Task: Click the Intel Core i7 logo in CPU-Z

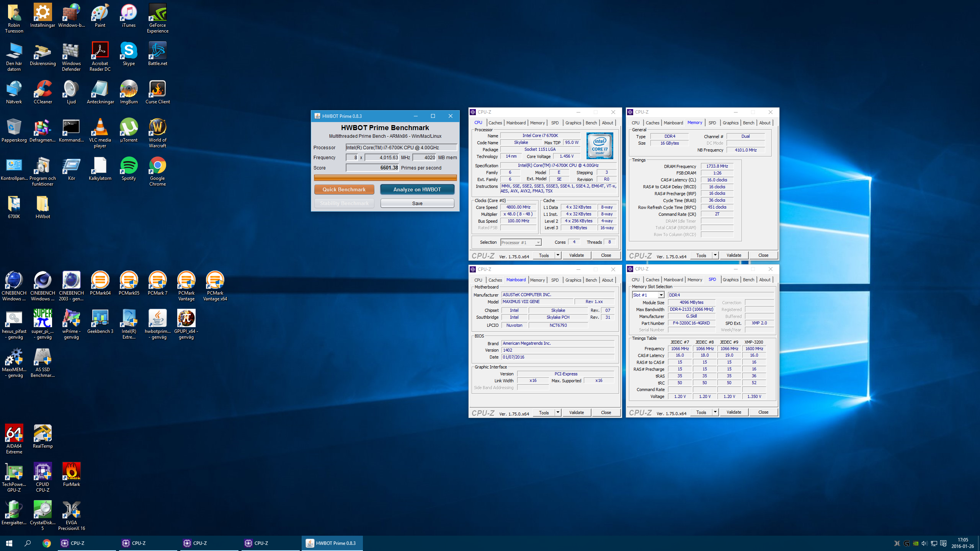Action: pos(599,146)
